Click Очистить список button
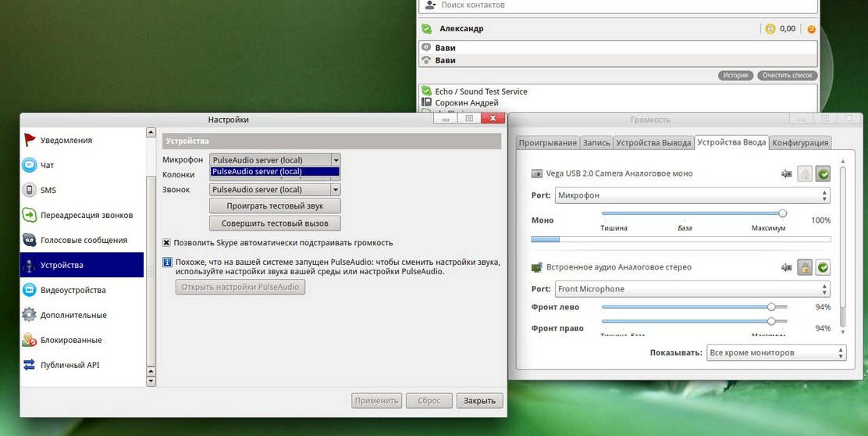The width and height of the screenshot is (868, 436). point(787,75)
